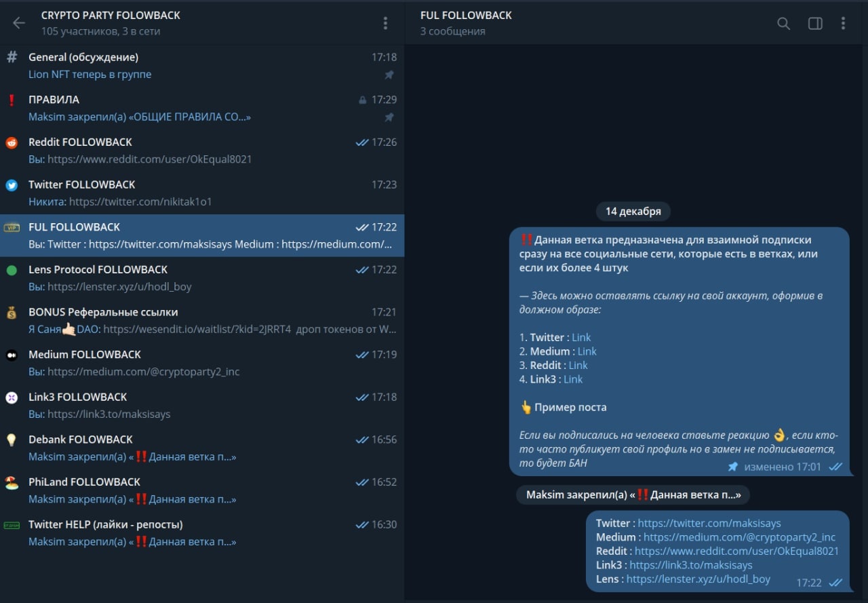Click the '14 декабря' date badge
868x603 pixels.
click(x=633, y=211)
